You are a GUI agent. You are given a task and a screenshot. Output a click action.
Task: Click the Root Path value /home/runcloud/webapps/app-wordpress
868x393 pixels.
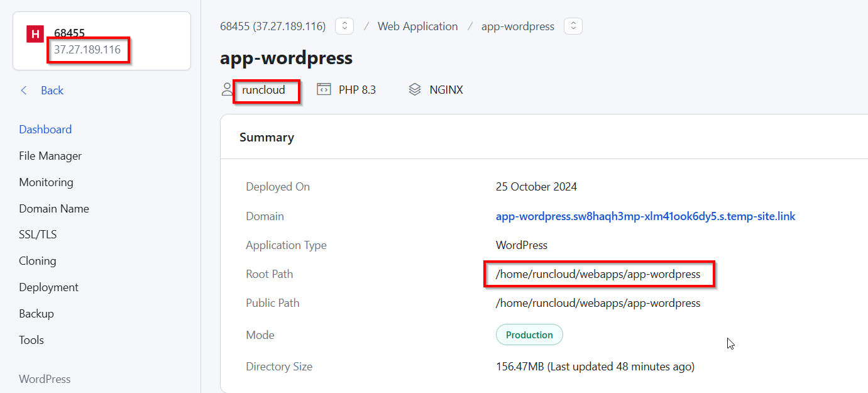(598, 274)
